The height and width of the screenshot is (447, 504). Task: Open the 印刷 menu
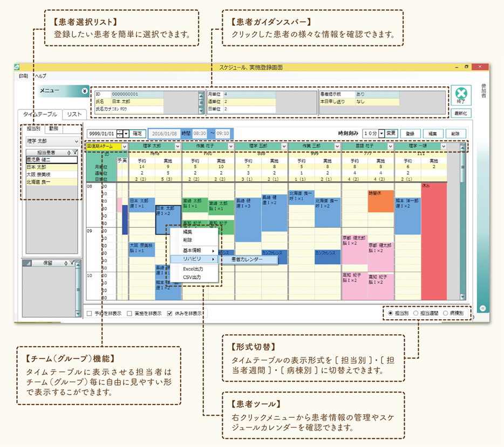pyautogui.click(x=23, y=76)
